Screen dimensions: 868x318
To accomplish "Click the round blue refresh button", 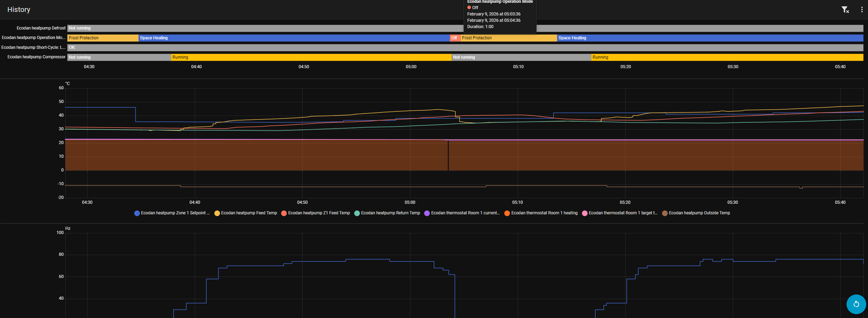I will pyautogui.click(x=856, y=304).
